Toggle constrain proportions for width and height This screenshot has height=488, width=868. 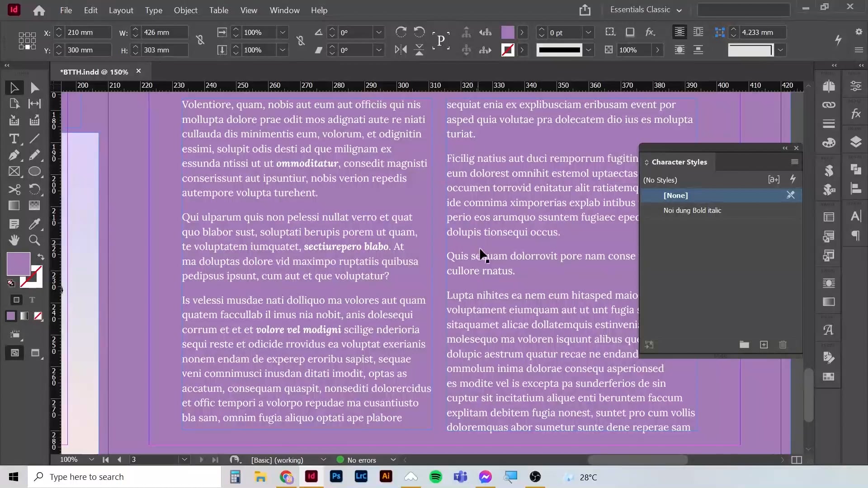coord(200,41)
